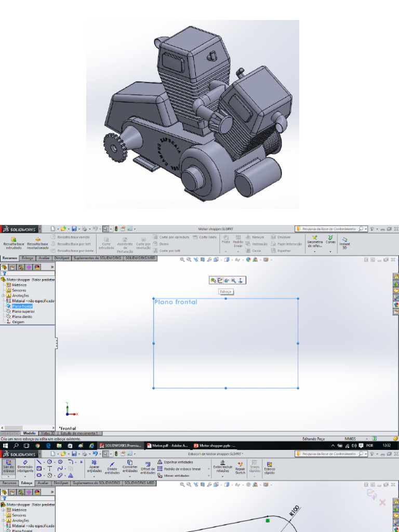Switch to Recursos tab in Esboço1 window
Screen dimensions: 399x532
[x=9, y=483]
